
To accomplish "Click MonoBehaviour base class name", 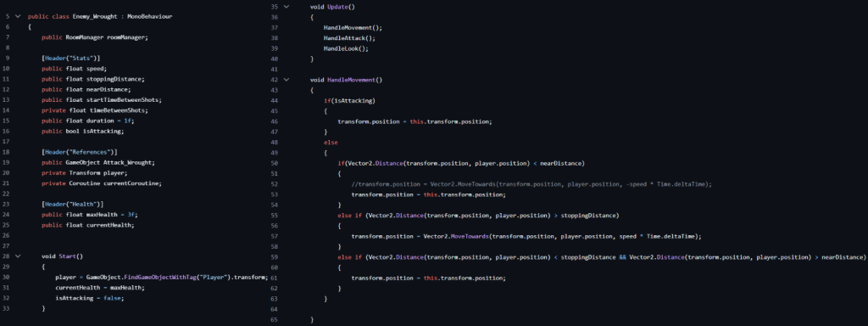I will [149, 17].
